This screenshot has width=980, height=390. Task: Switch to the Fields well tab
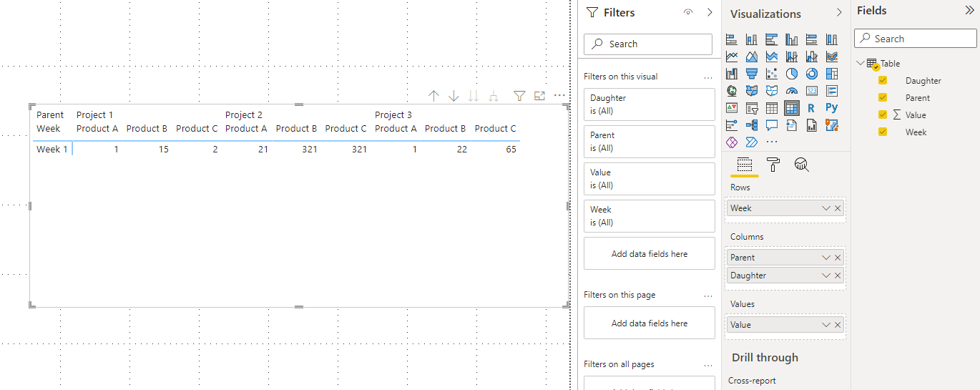pyautogui.click(x=745, y=165)
